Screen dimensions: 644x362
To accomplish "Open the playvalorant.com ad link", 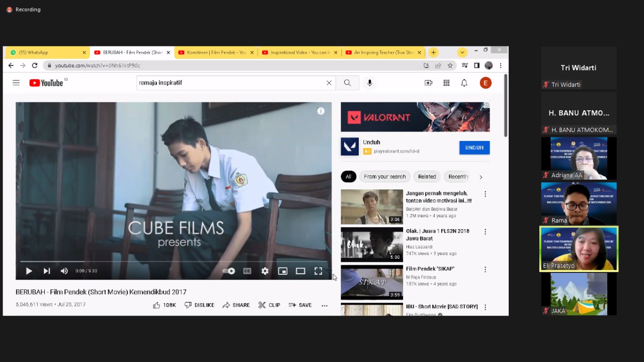I will tap(396, 151).
